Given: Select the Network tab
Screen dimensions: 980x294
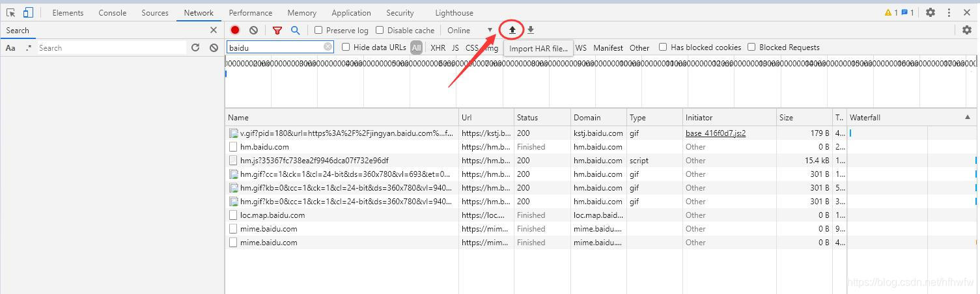Looking at the screenshot, I should pos(199,12).
